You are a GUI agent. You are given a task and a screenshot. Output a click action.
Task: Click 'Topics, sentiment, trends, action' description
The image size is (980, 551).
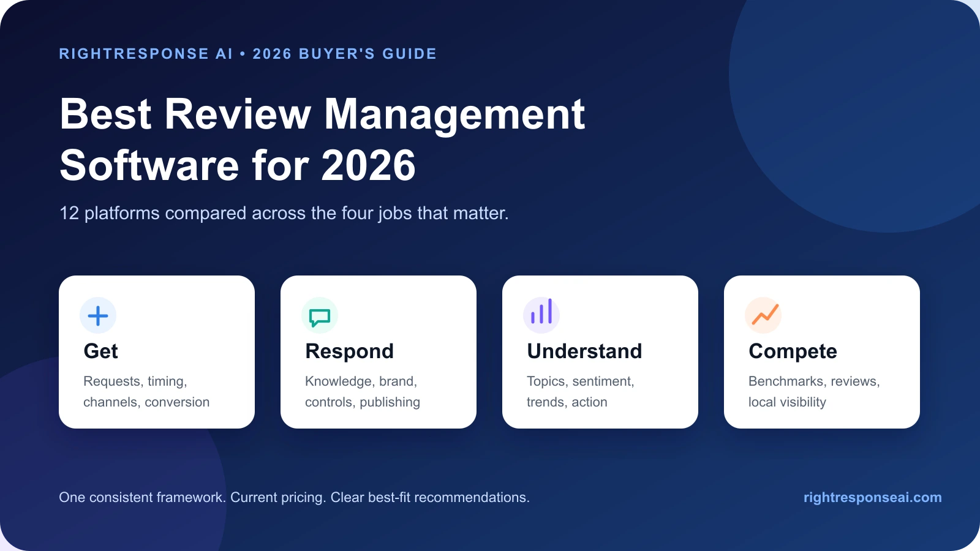pyautogui.click(x=580, y=392)
